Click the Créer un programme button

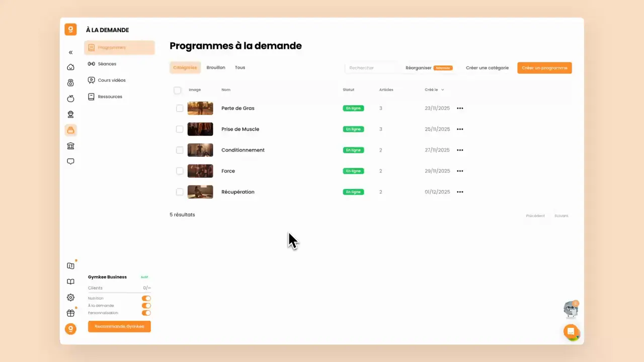point(544,68)
